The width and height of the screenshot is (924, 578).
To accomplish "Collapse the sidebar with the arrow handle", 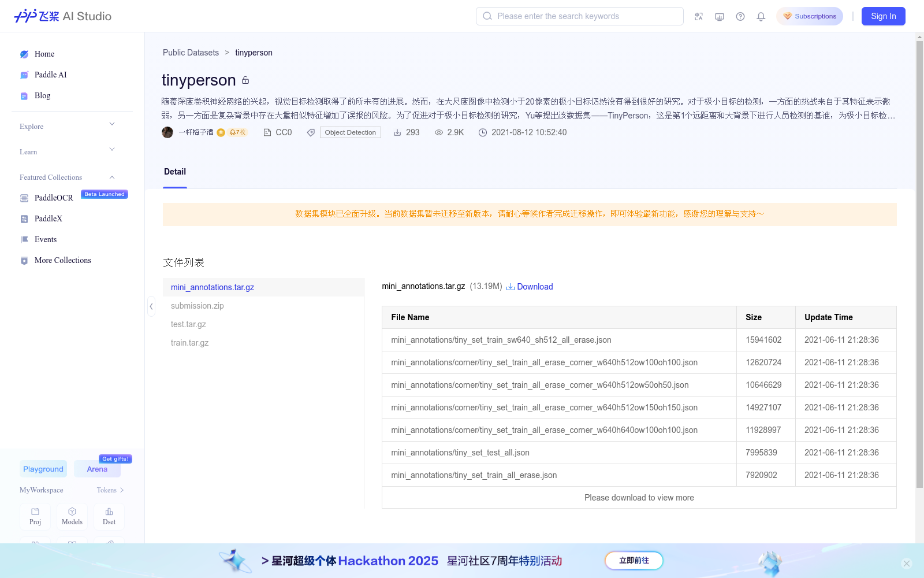I will (151, 306).
